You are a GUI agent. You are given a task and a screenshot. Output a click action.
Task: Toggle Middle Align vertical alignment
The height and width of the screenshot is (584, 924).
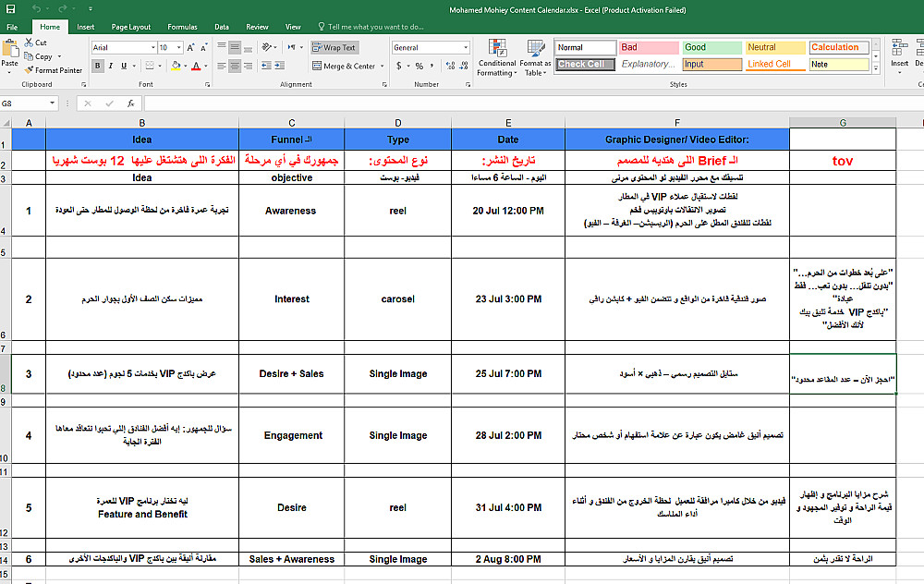235,48
